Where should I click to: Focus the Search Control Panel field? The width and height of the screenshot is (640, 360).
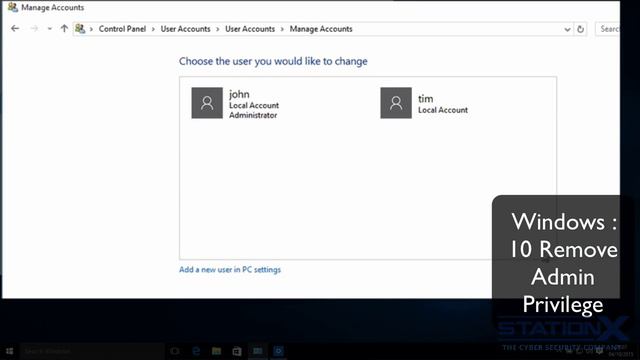pos(608,29)
